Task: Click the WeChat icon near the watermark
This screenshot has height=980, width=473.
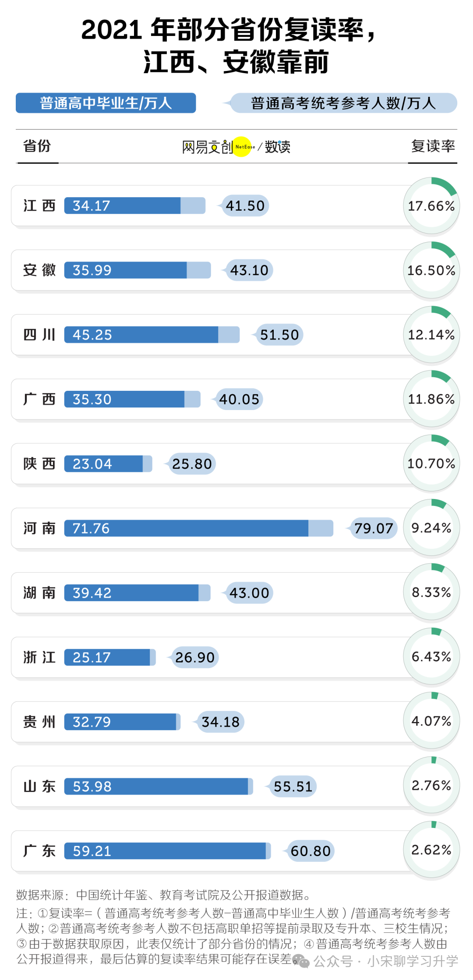Action: coord(301,961)
